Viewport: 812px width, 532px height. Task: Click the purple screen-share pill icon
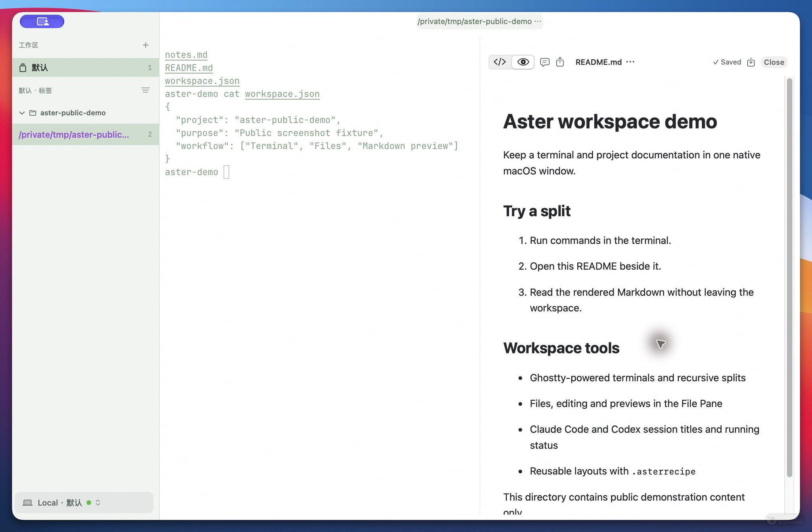pyautogui.click(x=42, y=21)
